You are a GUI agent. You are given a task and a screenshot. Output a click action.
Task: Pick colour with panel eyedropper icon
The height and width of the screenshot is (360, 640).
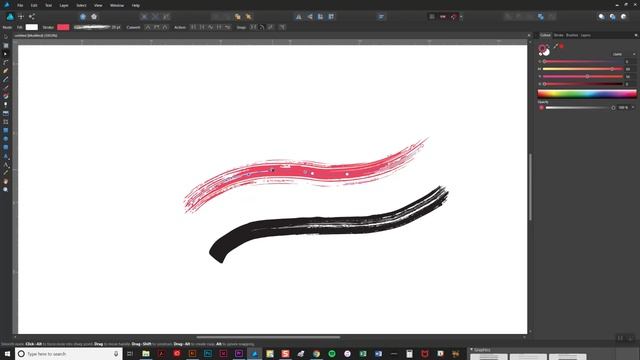click(556, 46)
